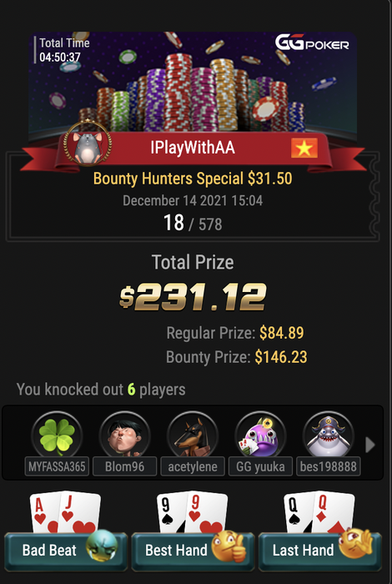Click the MYFASSA365 name label
This screenshot has height=584, width=392.
click(57, 466)
